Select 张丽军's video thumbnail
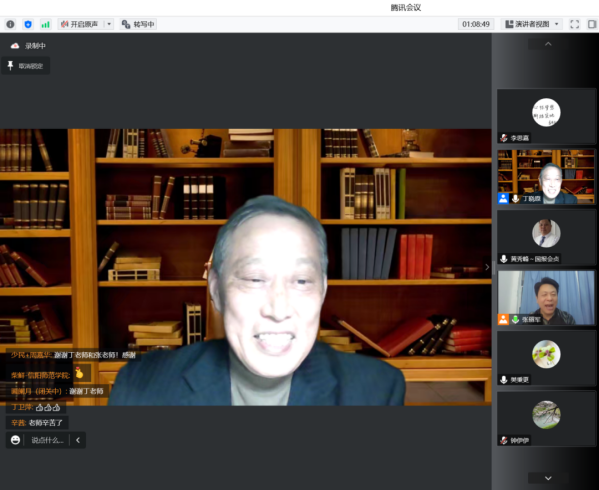Image resolution: width=599 pixels, height=490 pixels. pos(546,298)
